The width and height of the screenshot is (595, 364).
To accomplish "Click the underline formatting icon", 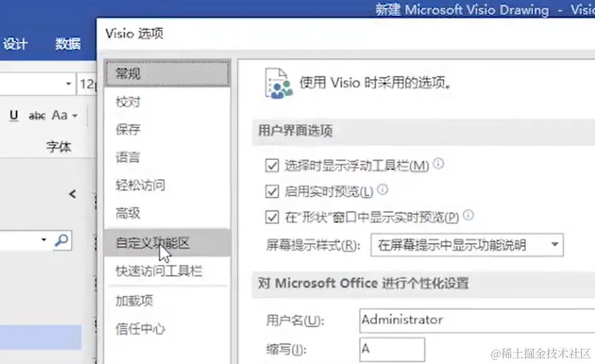I will 14,115.
